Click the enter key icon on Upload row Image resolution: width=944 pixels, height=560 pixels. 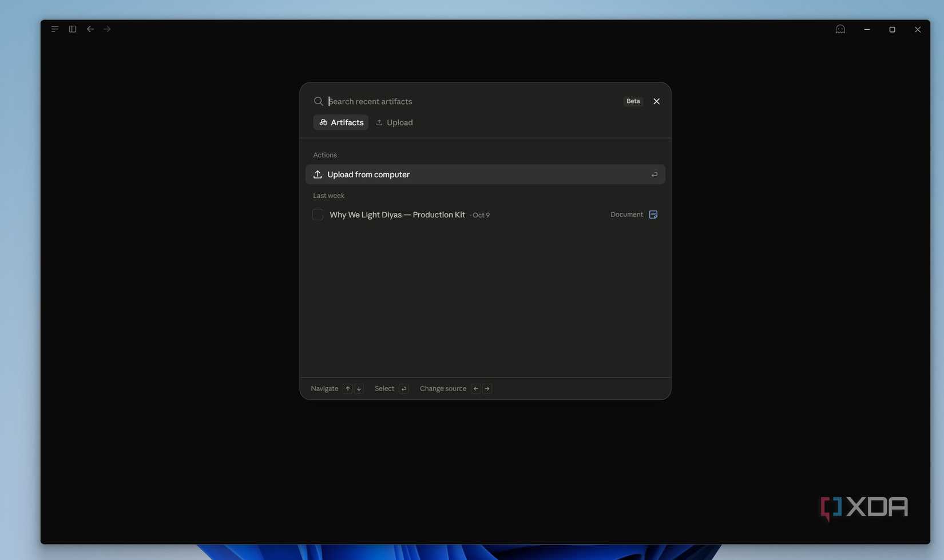click(655, 174)
